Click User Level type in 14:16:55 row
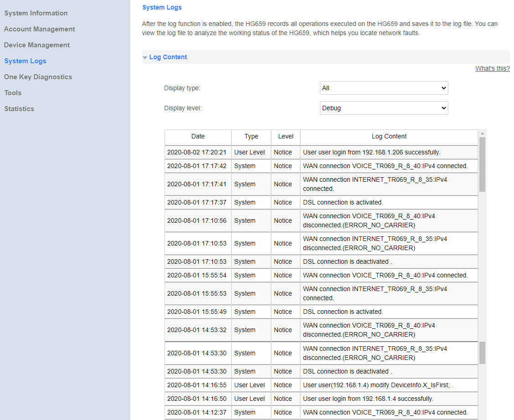The image size is (514, 420). (251, 385)
